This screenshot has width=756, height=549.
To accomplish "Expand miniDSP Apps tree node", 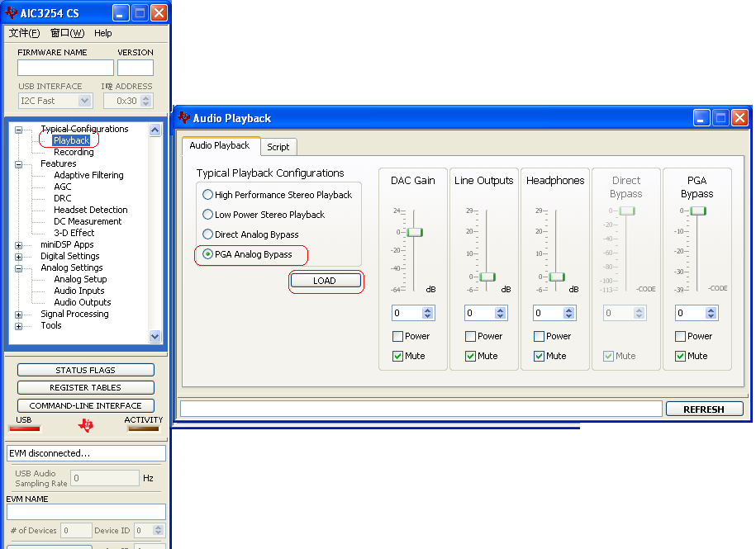I will 18,245.
